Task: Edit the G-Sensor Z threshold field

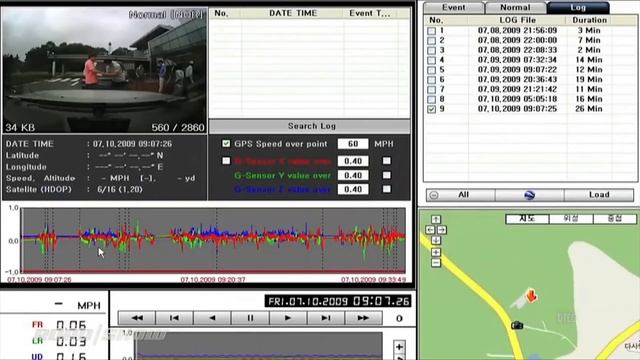Action: [x=353, y=189]
